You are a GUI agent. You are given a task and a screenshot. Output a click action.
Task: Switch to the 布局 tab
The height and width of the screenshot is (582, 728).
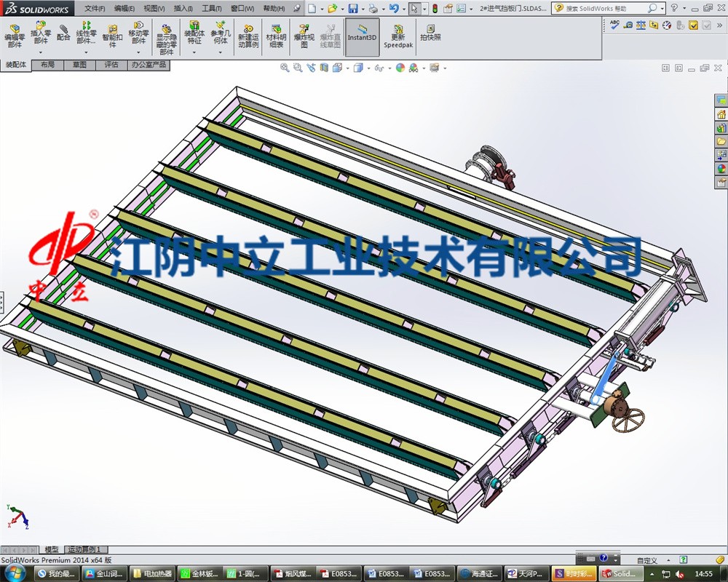(47, 65)
